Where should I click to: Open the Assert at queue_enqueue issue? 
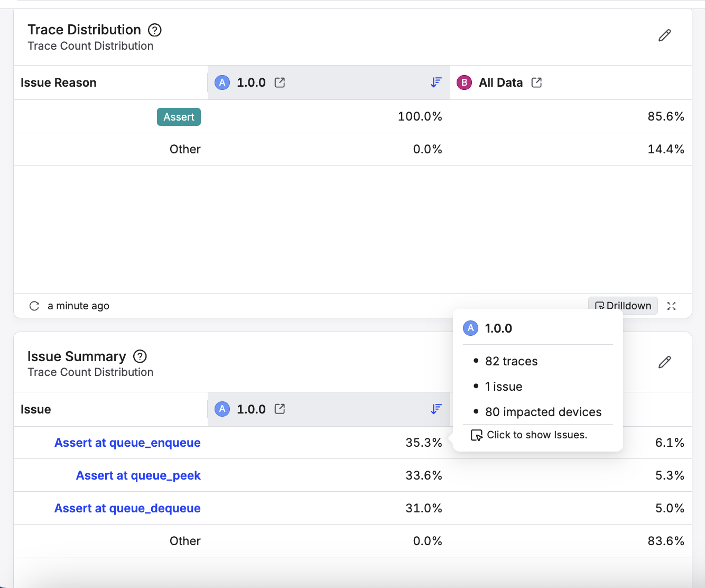(x=127, y=443)
